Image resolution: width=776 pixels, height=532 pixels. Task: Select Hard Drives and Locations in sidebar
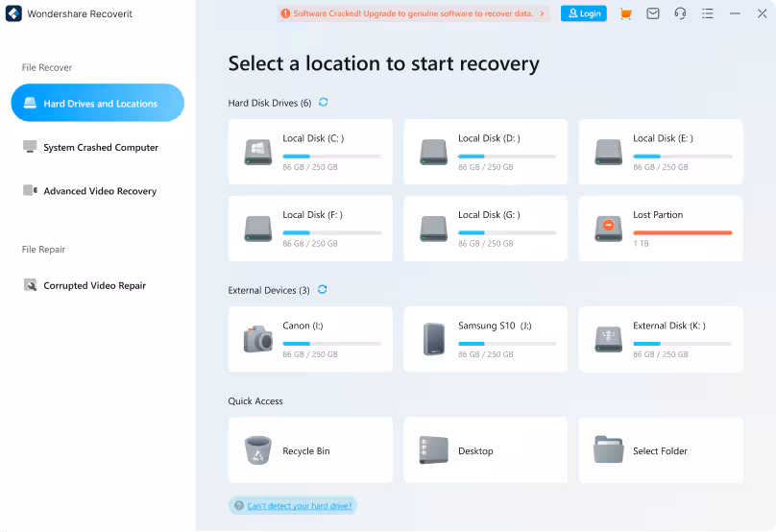[98, 103]
